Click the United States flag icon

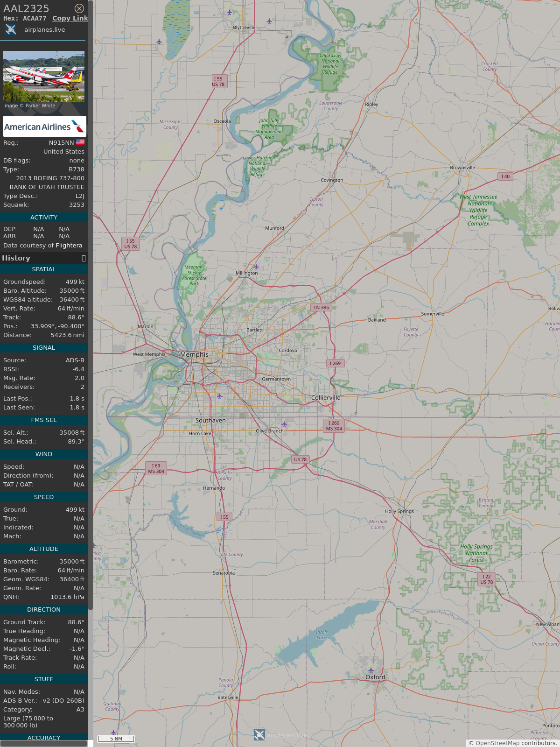80,142
